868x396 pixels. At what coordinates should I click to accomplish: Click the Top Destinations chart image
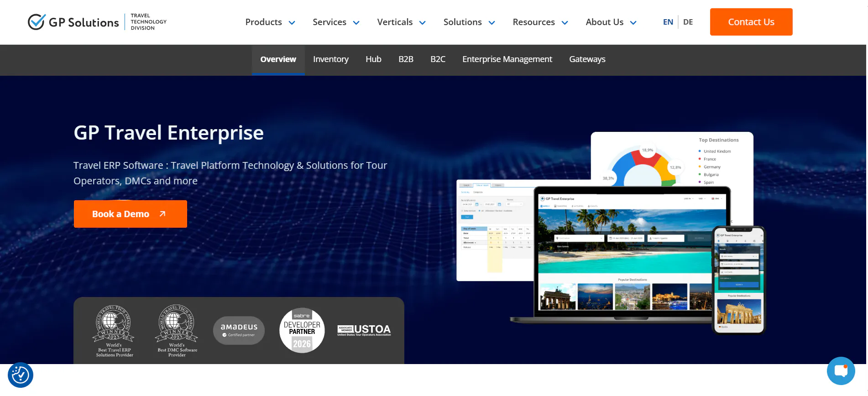[x=672, y=160]
